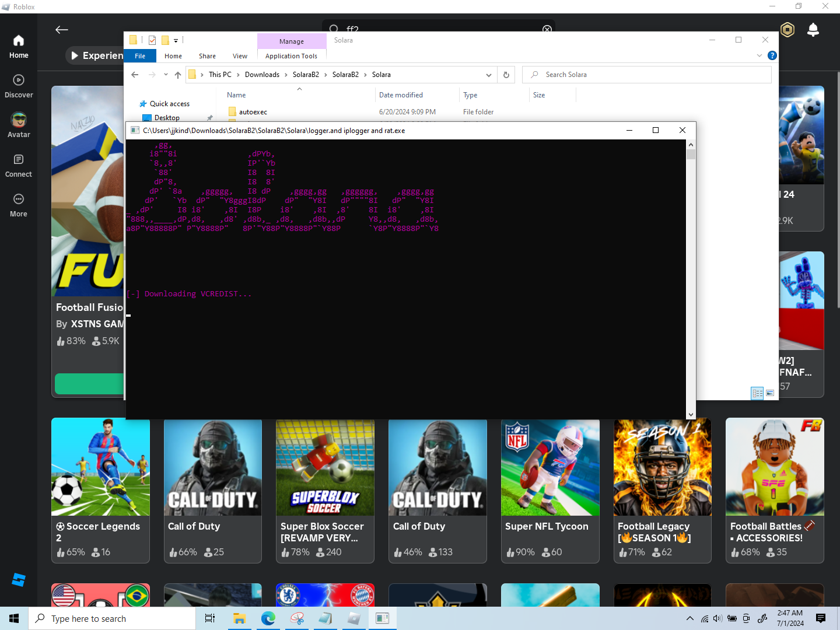
Task: Show hidden system tray icons
Action: (x=690, y=618)
